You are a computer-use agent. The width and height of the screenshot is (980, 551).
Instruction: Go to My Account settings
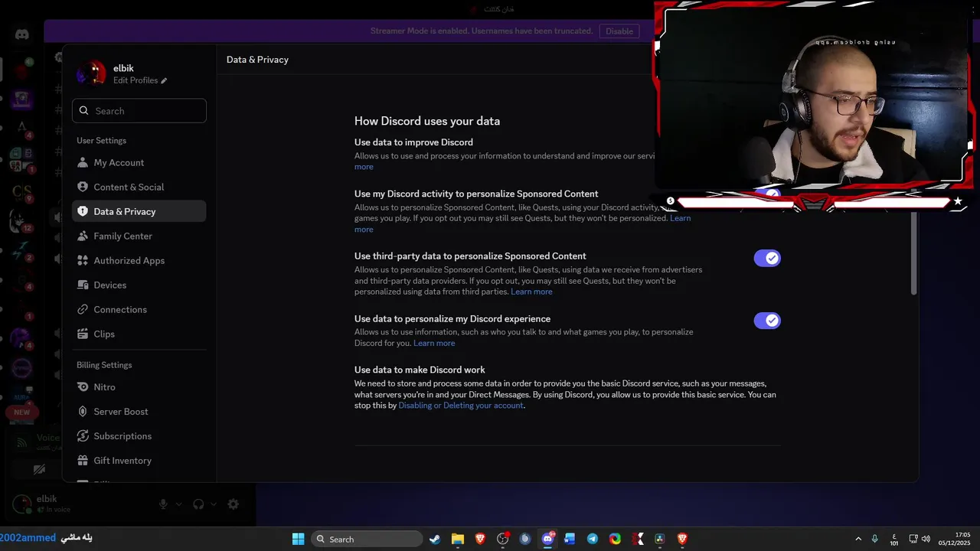[x=139, y=162]
